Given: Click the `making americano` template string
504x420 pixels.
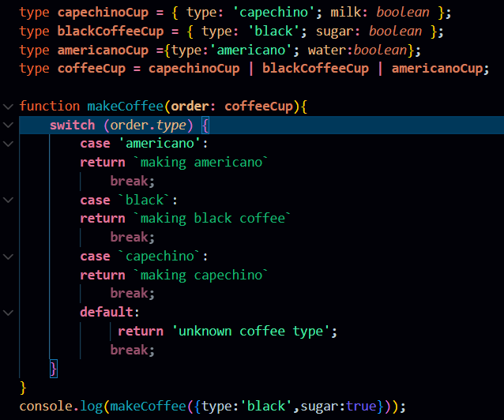Looking at the screenshot, I should [x=200, y=163].
